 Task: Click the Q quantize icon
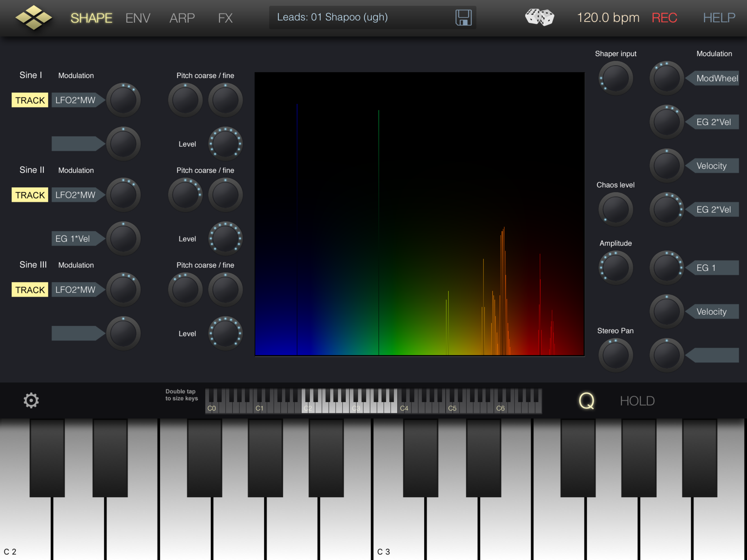point(586,401)
